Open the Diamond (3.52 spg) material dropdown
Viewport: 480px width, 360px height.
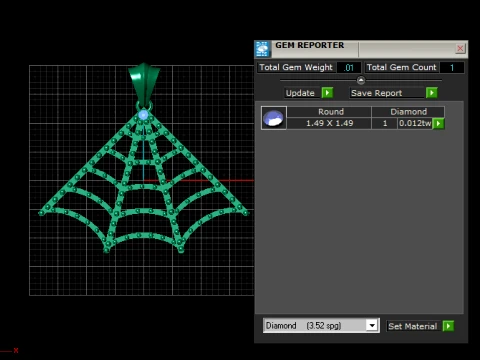tap(372, 325)
